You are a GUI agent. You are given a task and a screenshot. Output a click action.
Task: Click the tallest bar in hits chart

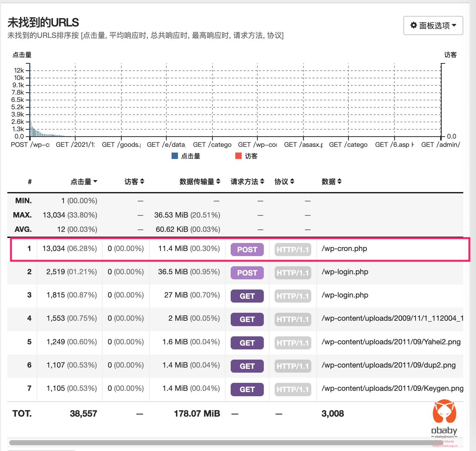30,102
